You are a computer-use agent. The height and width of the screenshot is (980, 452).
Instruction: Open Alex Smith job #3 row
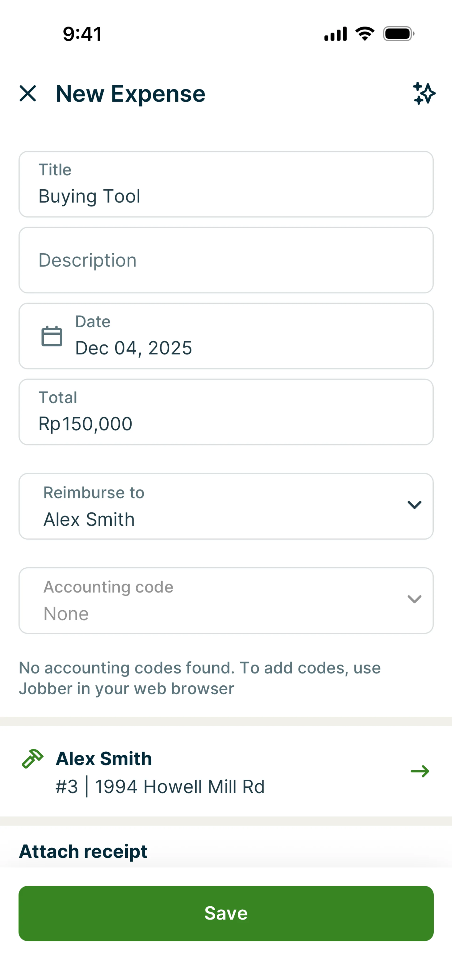coord(213,772)
